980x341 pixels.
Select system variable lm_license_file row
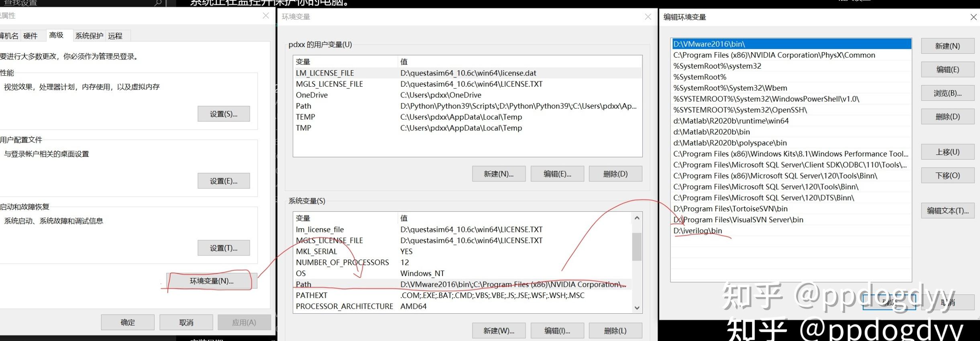tap(462, 229)
